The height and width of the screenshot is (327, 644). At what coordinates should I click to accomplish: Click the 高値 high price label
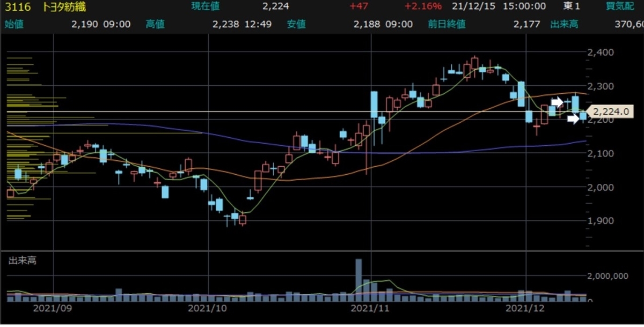(155, 24)
